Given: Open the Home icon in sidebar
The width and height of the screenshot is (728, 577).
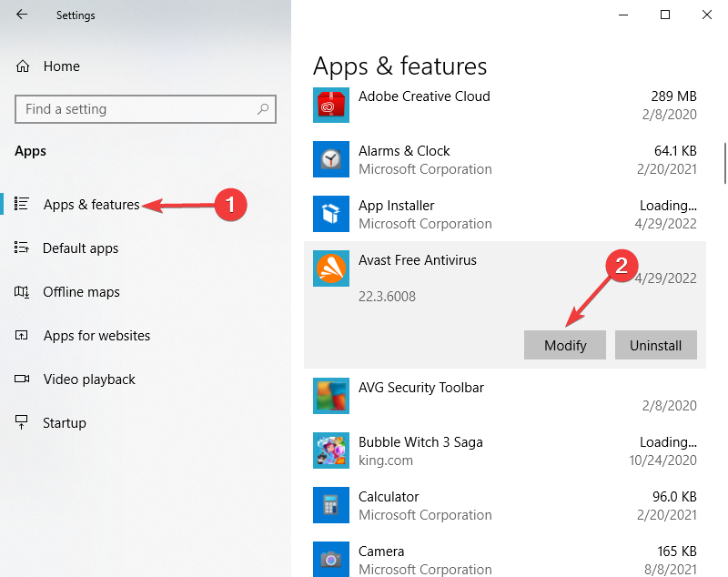Looking at the screenshot, I should [23, 66].
